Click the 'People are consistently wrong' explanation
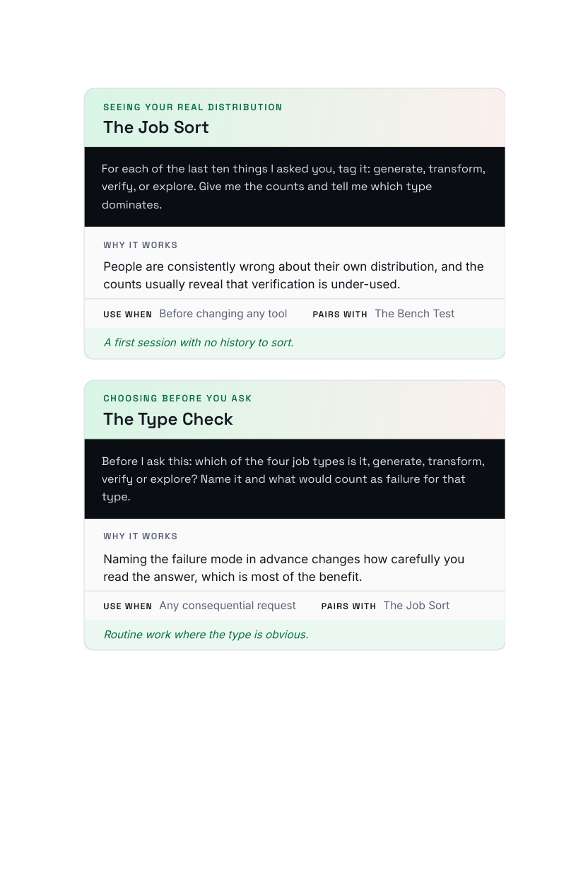This screenshot has width=588, height=882. click(294, 276)
